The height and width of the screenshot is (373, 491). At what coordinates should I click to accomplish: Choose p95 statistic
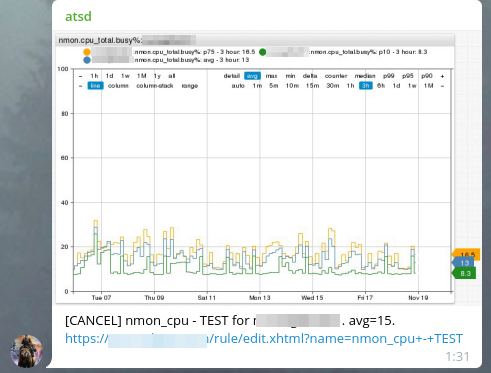(x=408, y=76)
